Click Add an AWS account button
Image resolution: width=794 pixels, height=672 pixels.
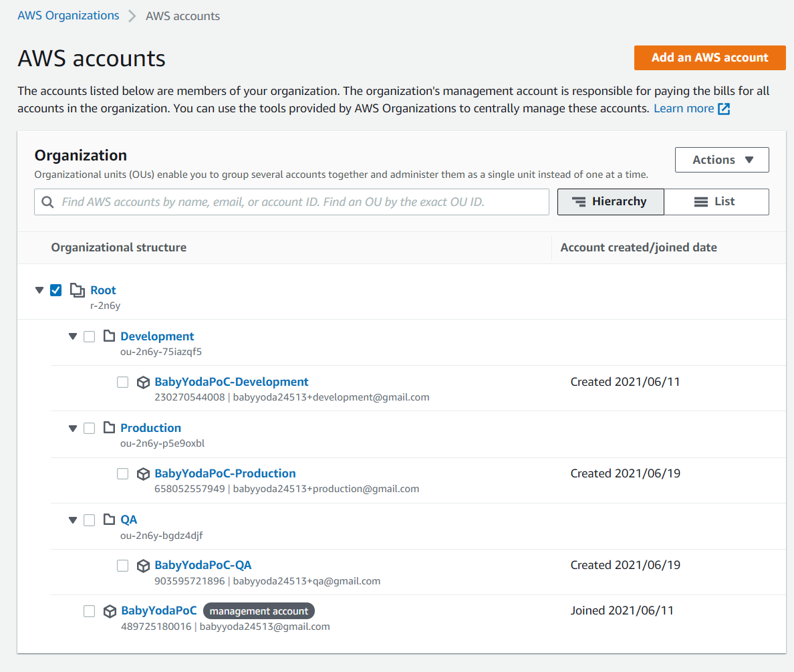(709, 58)
